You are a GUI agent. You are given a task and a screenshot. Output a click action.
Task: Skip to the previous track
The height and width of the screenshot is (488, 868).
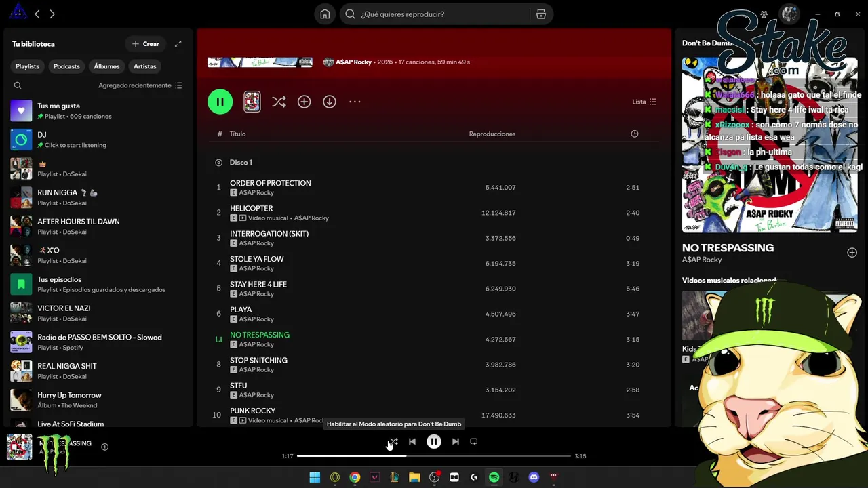click(x=412, y=441)
